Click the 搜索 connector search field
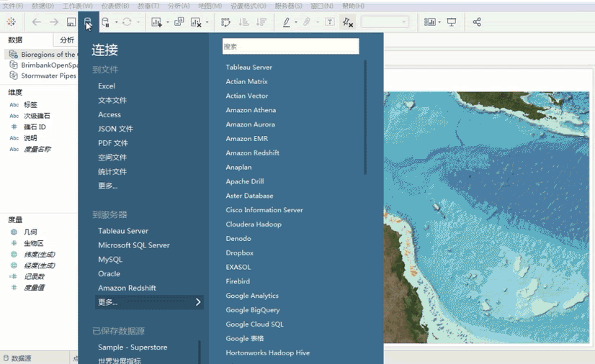Image resolution: width=595 pixels, height=364 pixels. tap(290, 47)
